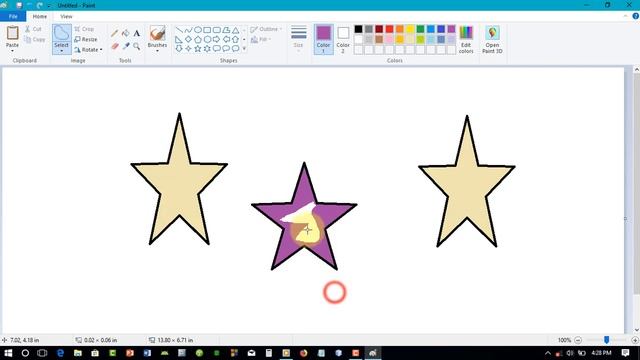Click the zoom out minus button

coord(578,340)
